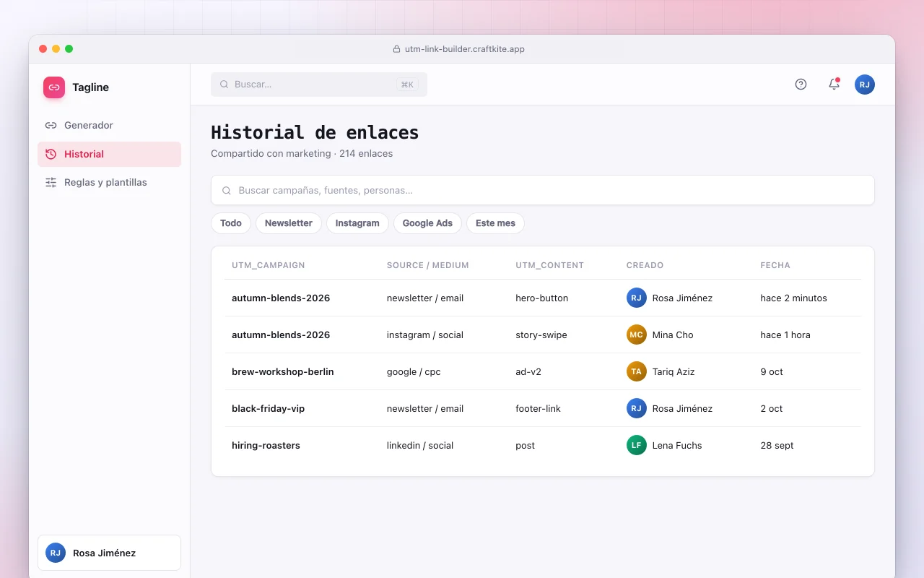Click the RJ avatar in the footer-link row

[636, 408]
